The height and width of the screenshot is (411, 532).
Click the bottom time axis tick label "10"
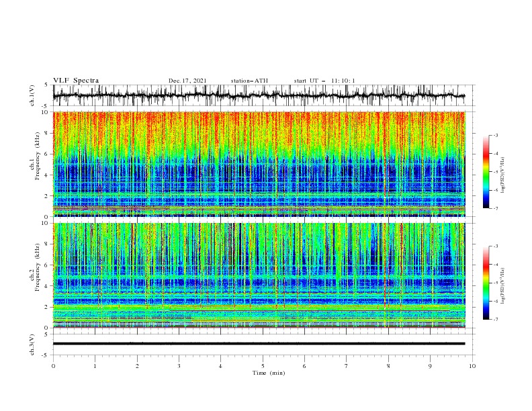coord(472,366)
